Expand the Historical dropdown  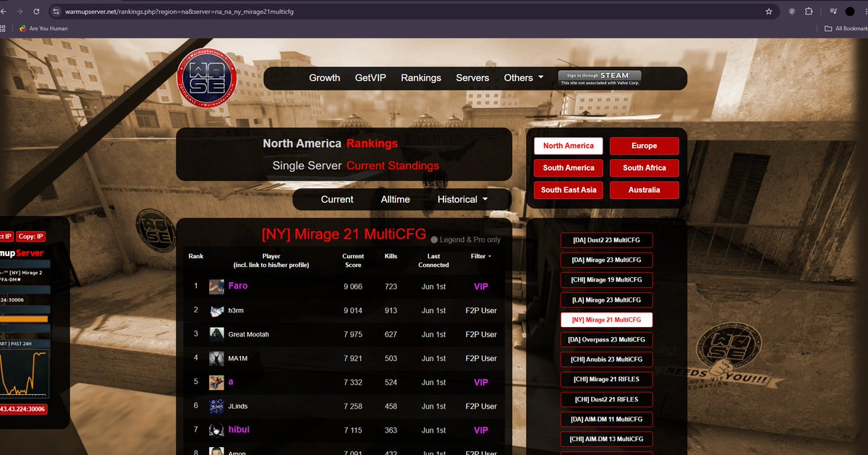tap(462, 200)
